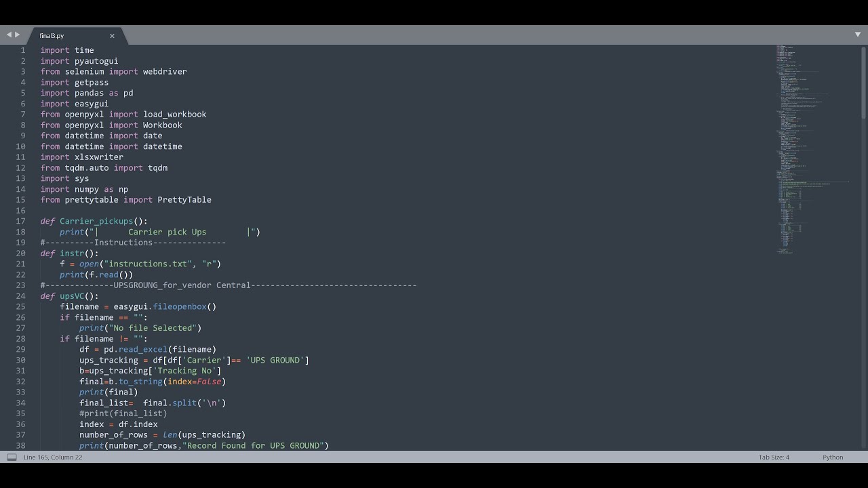The image size is (868, 488).
Task: Click 'webdriver' in the selenium import
Action: click(165, 71)
